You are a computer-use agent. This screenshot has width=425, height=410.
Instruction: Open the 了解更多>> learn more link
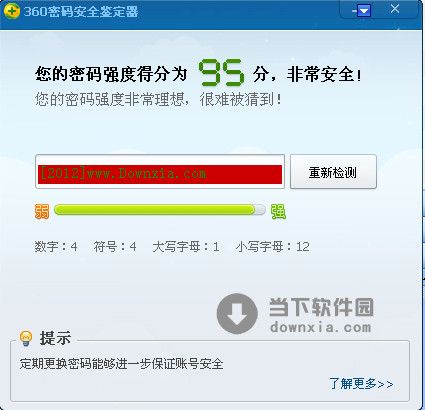[x=361, y=384]
